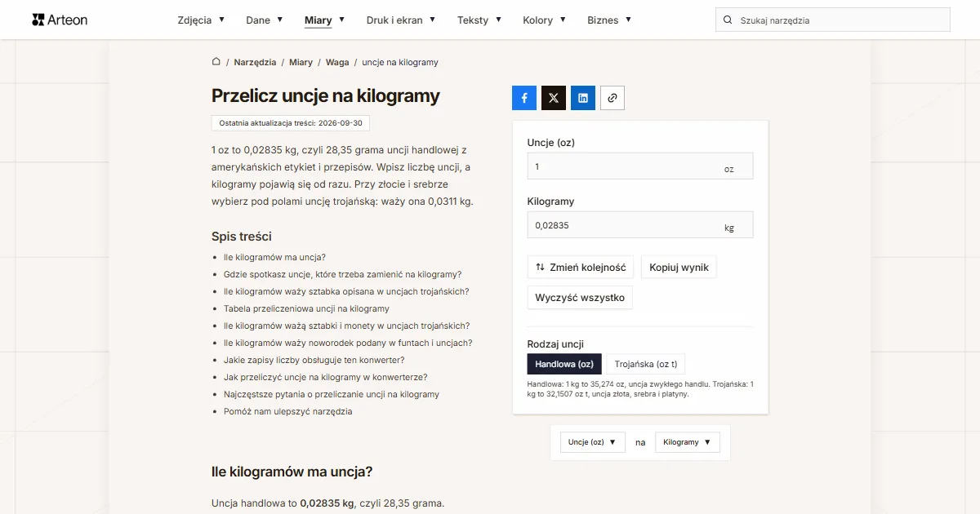Open the Kolory menu
Screen dimensions: 980x514
pyautogui.click(x=545, y=20)
